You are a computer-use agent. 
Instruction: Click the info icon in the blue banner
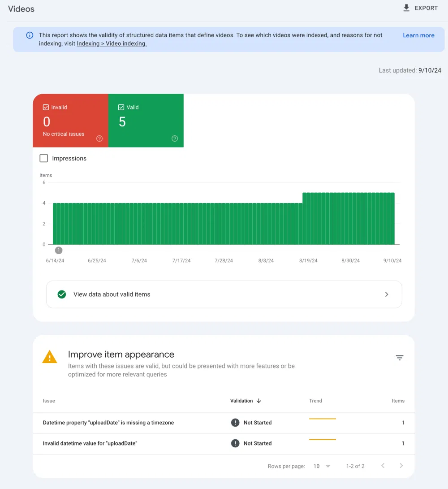click(30, 35)
